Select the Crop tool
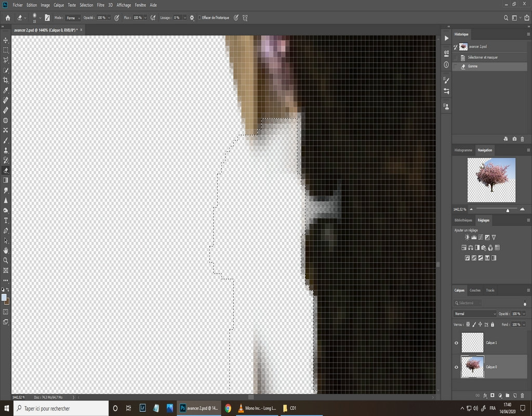 6,80
